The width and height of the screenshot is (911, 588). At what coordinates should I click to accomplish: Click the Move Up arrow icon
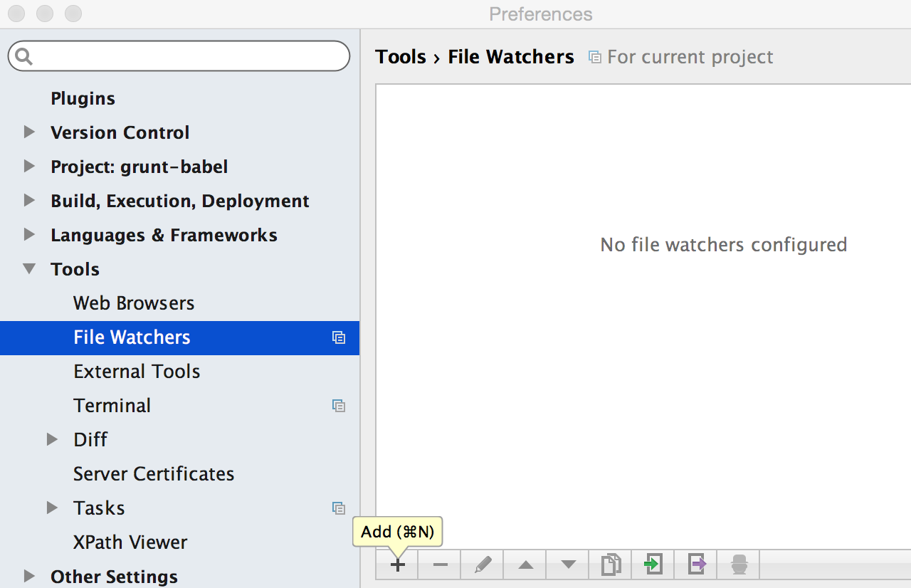point(525,565)
